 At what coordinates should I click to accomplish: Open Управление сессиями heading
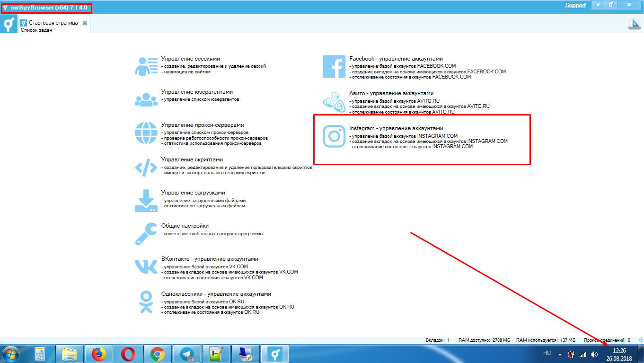191,59
